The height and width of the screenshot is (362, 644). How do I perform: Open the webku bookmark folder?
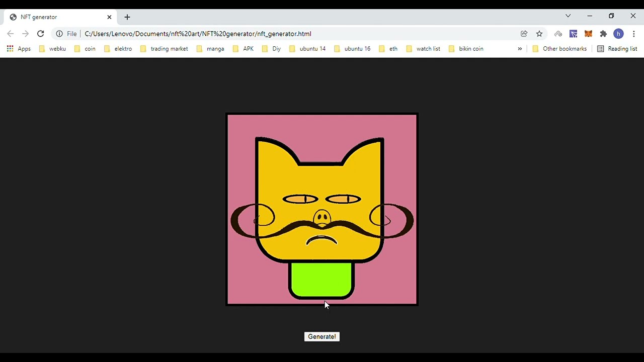click(52, 49)
